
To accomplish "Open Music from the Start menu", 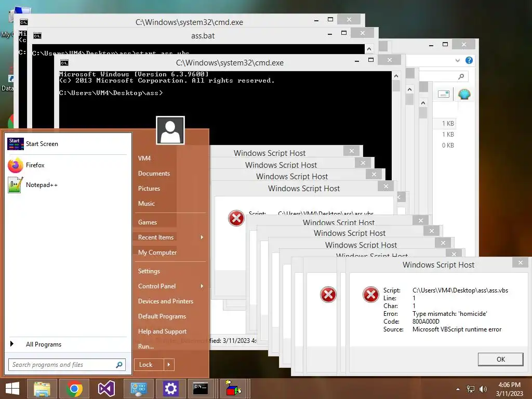I will (x=146, y=204).
